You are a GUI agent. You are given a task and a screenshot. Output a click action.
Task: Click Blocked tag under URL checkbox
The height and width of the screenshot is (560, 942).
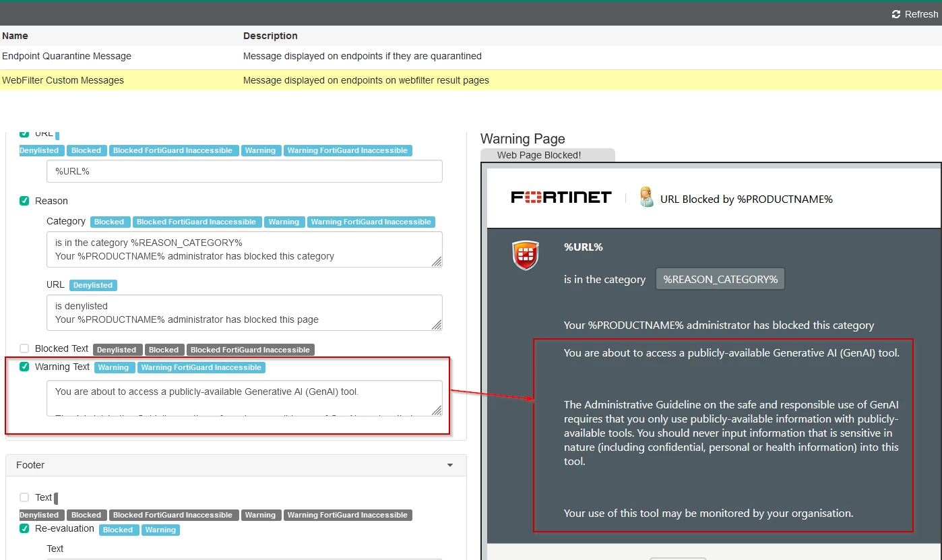tap(86, 150)
